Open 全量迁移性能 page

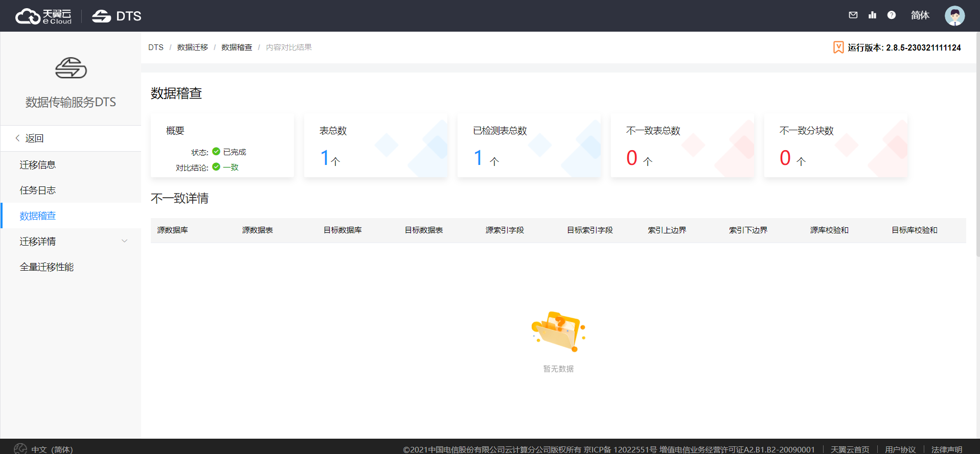[x=47, y=267]
